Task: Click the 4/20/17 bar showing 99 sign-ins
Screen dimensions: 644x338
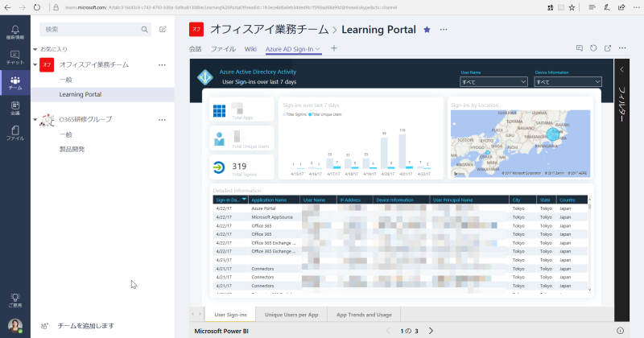Action: tap(384, 153)
